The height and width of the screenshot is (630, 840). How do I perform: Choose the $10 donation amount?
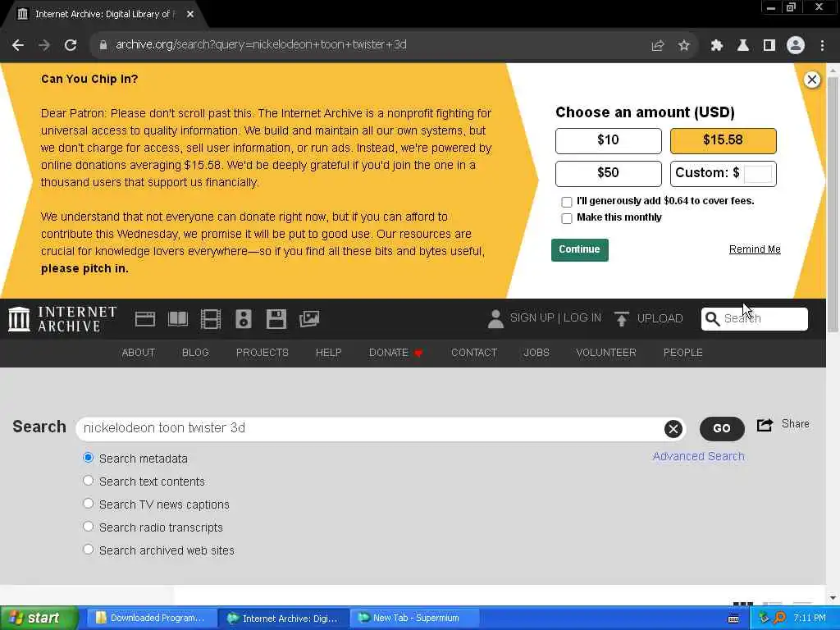(x=608, y=141)
